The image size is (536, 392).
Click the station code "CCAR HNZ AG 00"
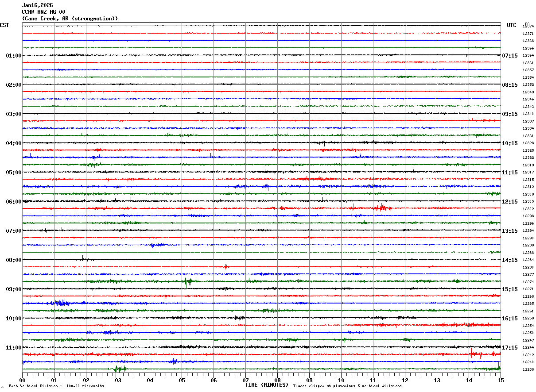click(43, 12)
